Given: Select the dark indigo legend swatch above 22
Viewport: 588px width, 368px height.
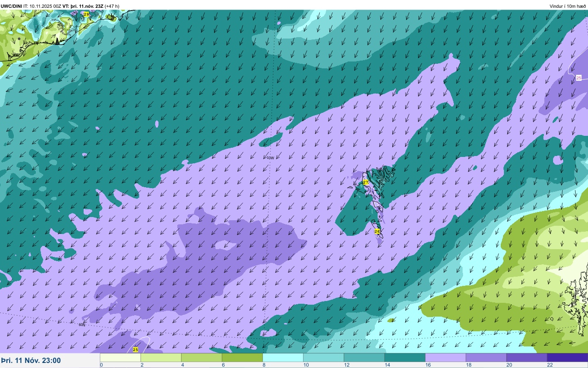Looking at the screenshot, I should 567,357.
